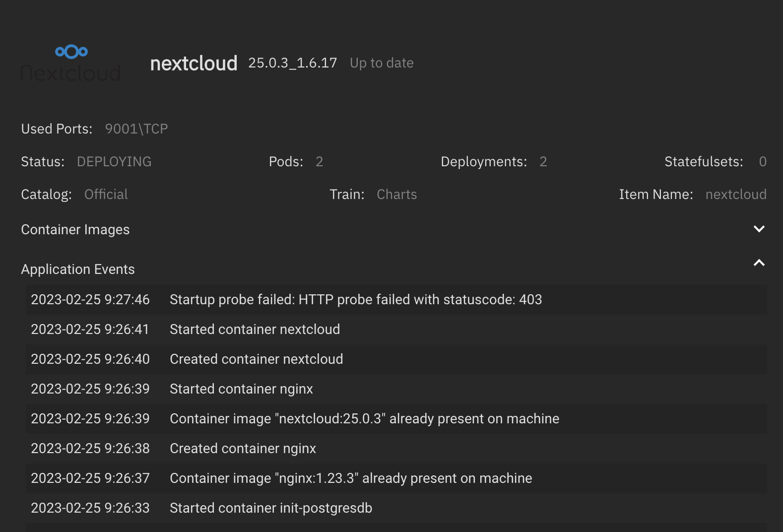This screenshot has height=532, width=783.
Task: Select the Created container nextcloud event
Action: 396,359
